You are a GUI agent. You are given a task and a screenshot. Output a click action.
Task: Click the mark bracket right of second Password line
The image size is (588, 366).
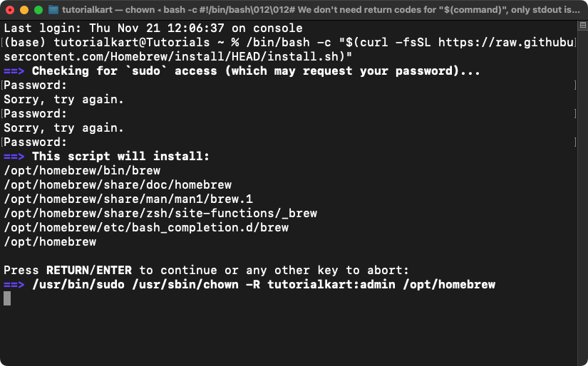[x=575, y=113]
